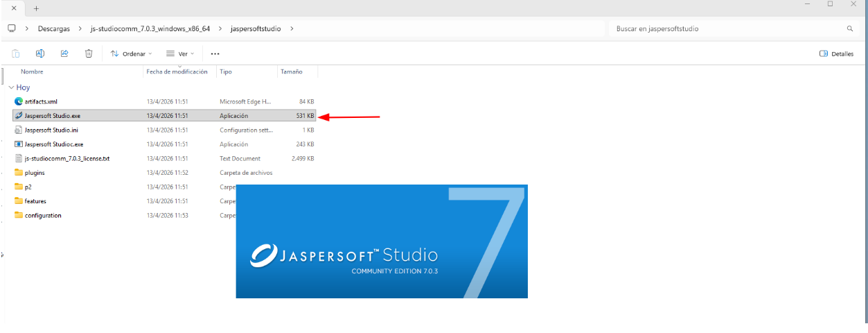
Task: Click the search magnifier icon
Action: pos(849,29)
